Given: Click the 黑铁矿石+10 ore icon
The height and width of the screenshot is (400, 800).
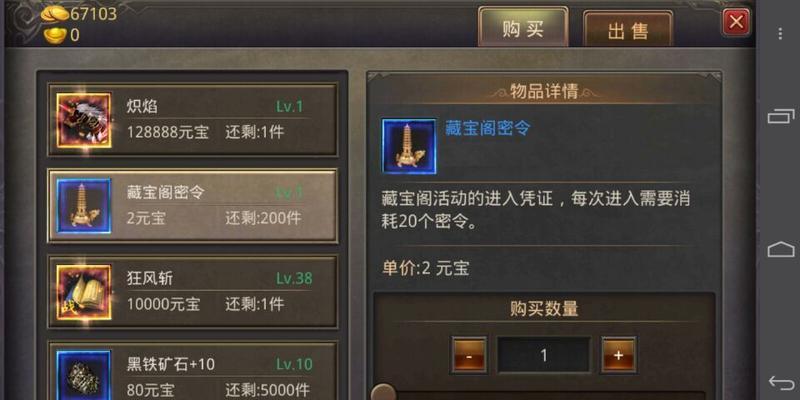Looking at the screenshot, I should pos(84,375).
